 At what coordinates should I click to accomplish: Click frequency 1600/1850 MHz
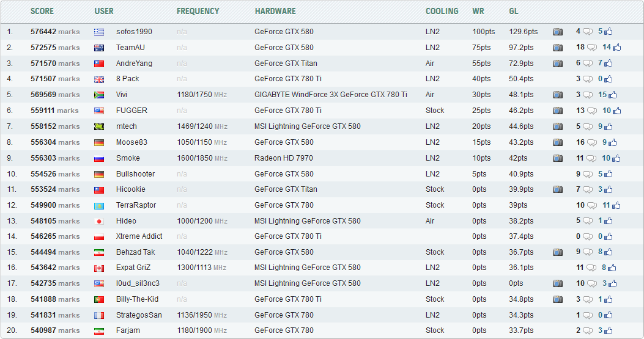pos(202,158)
